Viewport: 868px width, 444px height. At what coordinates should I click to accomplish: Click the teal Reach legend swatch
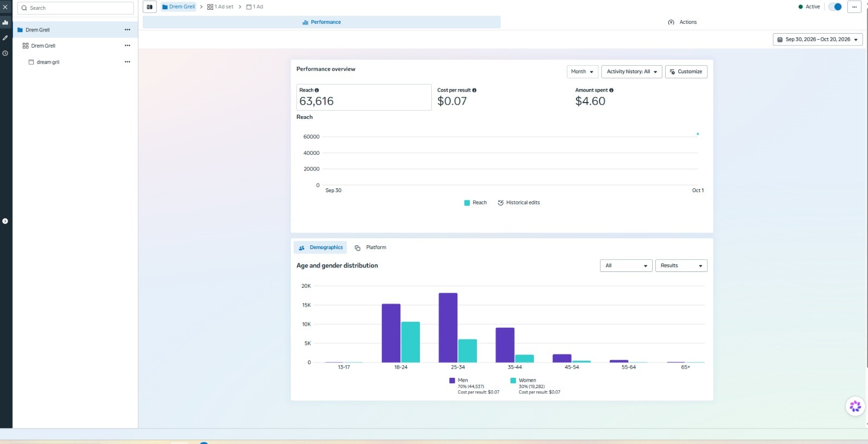point(467,203)
